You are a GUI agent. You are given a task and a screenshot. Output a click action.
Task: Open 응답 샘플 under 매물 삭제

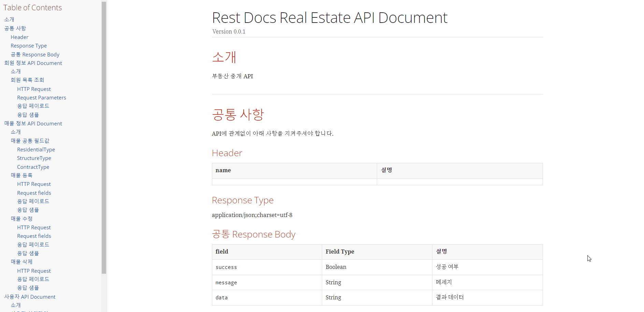[28, 288]
